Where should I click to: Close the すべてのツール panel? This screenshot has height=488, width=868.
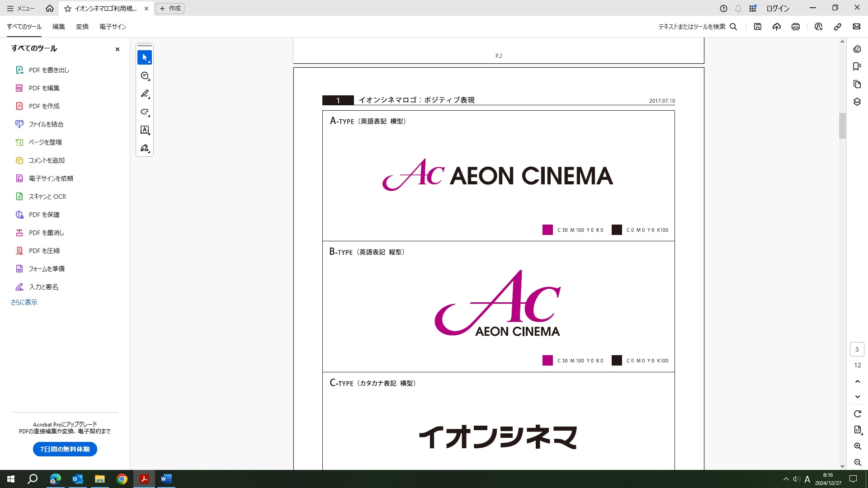118,49
